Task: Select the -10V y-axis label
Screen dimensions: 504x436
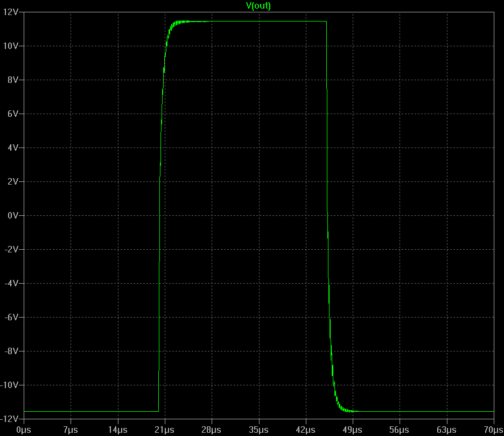Action: click(x=9, y=385)
